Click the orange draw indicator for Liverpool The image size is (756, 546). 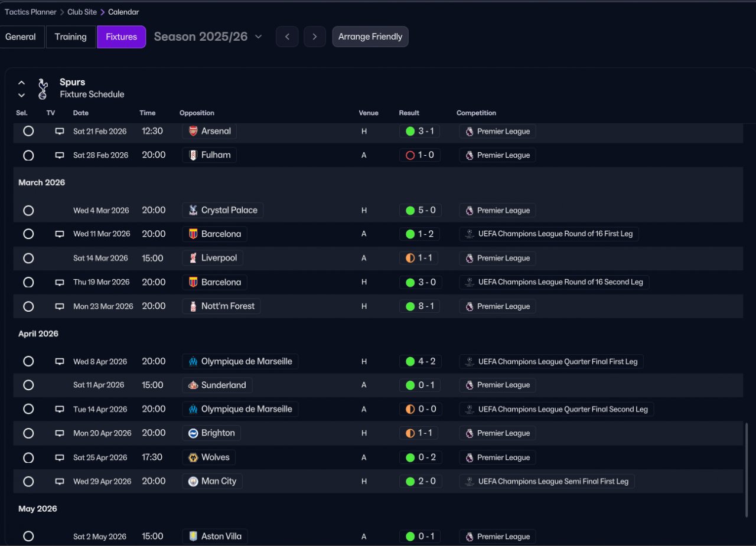pos(410,258)
